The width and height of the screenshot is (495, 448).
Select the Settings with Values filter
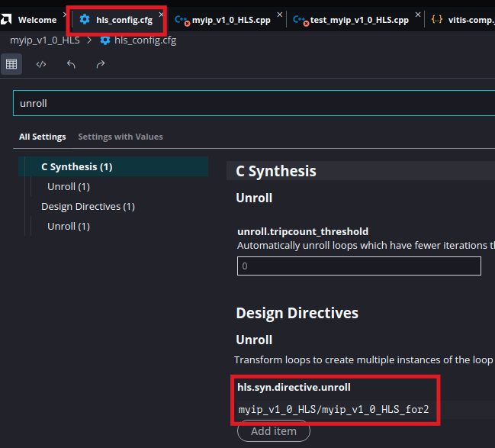(x=121, y=137)
